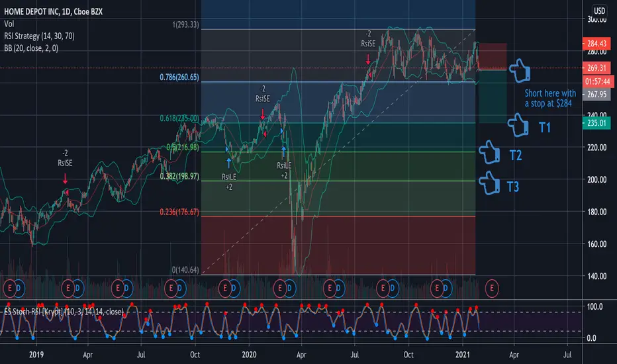Click the red RsiSE arrow from early 2019

[x=65, y=179]
